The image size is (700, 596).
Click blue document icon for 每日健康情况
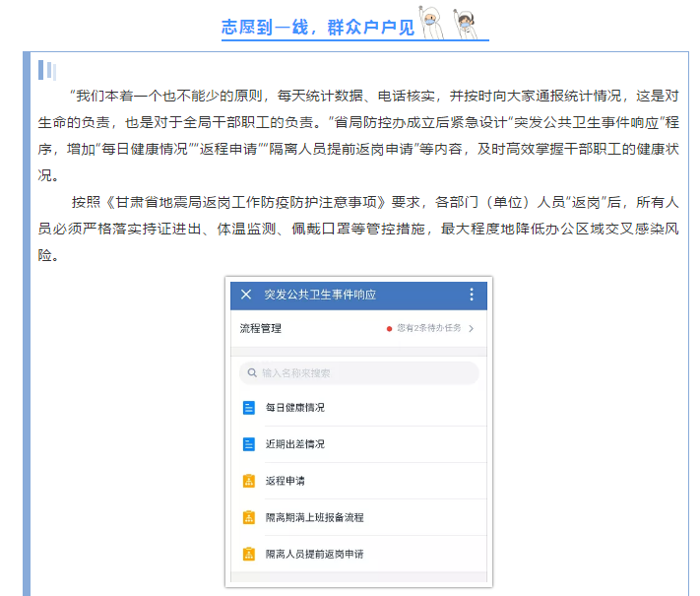[249, 408]
